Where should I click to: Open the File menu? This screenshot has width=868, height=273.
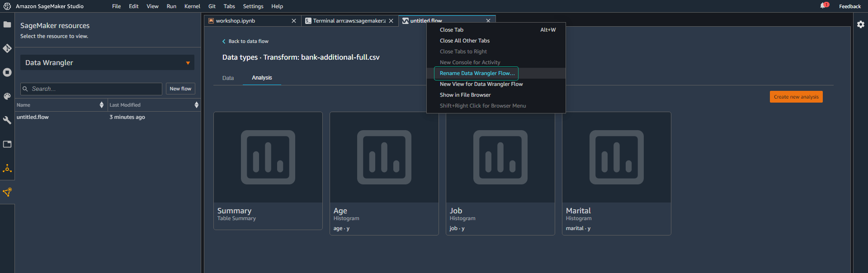coord(117,6)
